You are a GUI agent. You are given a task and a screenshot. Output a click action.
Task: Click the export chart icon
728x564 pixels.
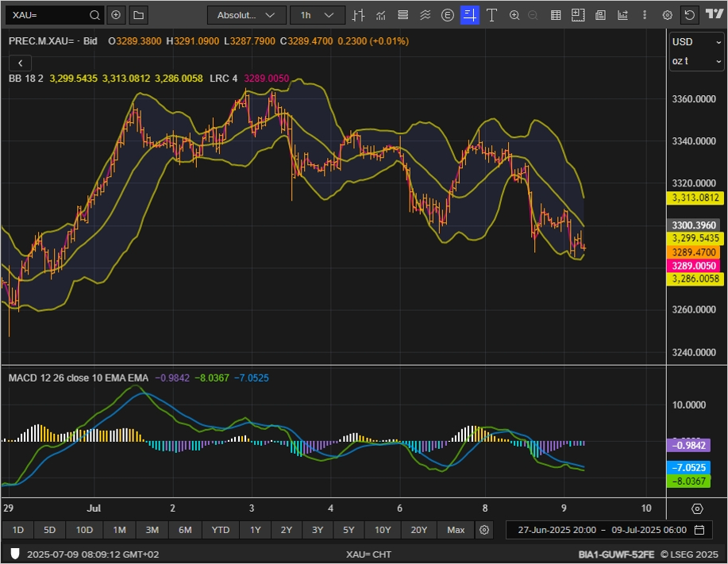622,15
